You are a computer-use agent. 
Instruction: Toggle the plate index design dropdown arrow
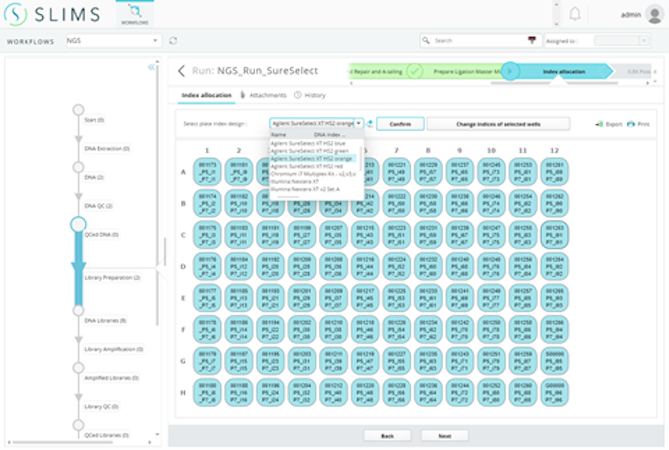coord(359,123)
